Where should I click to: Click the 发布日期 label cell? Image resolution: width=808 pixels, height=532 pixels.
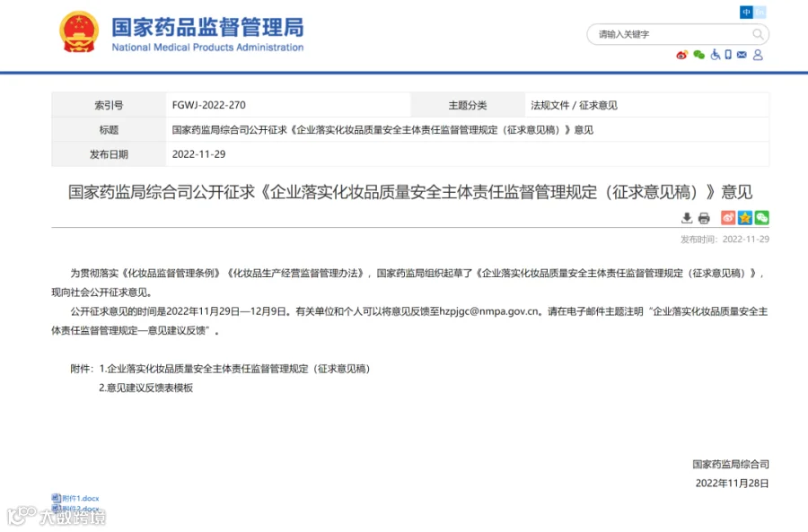pos(109,154)
